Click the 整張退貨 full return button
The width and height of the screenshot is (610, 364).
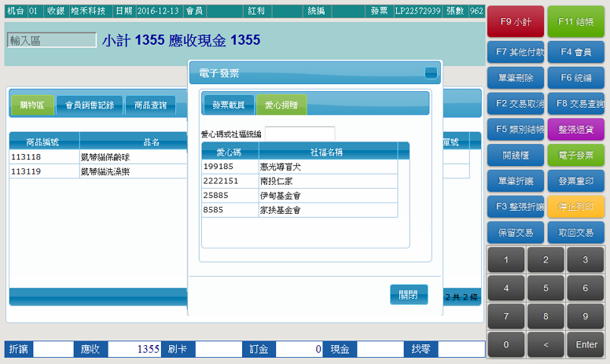(x=575, y=128)
